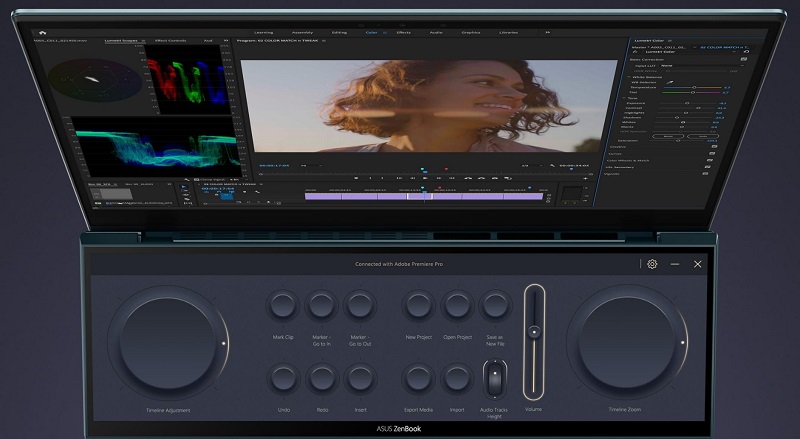The width and height of the screenshot is (800, 439).
Task: Select the WB Selector eyedropper
Action: [x=670, y=82]
